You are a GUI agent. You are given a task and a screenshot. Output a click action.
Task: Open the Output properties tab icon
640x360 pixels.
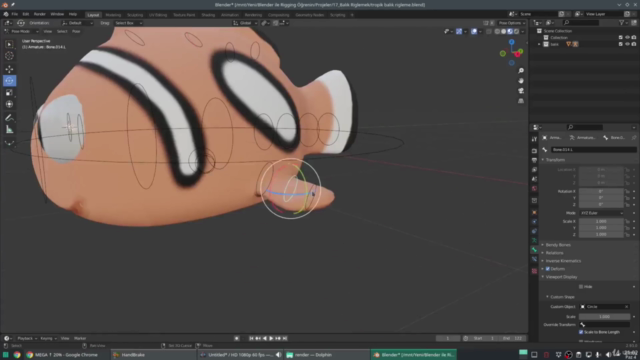click(534, 160)
